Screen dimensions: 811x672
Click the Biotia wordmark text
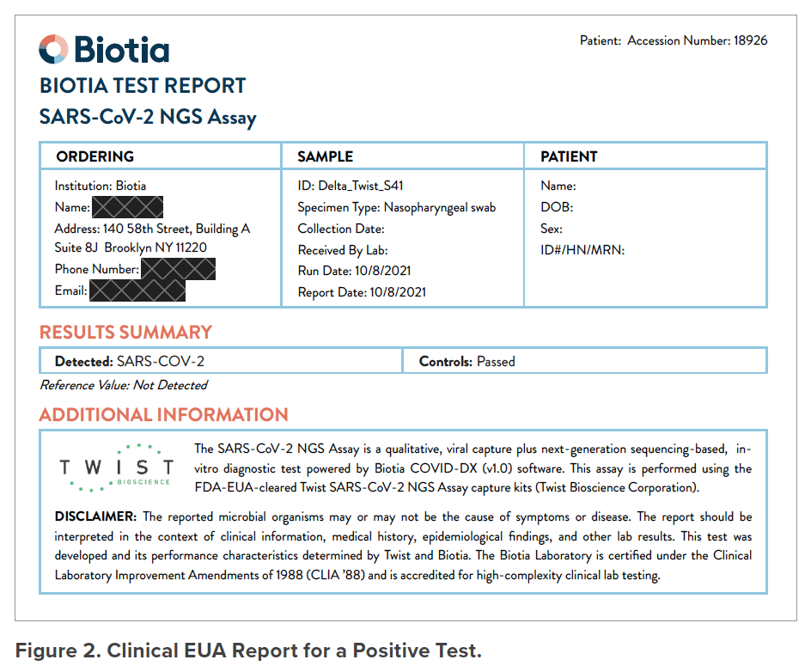pyautogui.click(x=122, y=50)
